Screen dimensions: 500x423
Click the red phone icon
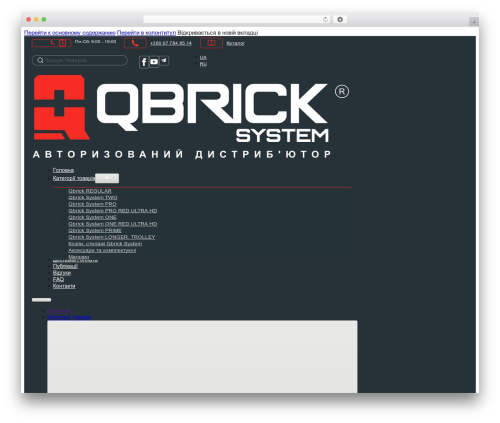pyautogui.click(x=135, y=43)
